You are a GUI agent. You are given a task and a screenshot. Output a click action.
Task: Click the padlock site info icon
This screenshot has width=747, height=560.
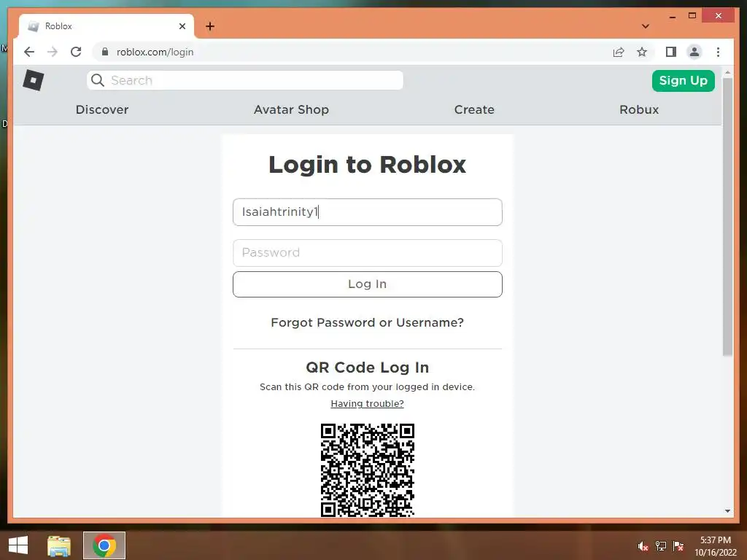tap(105, 52)
